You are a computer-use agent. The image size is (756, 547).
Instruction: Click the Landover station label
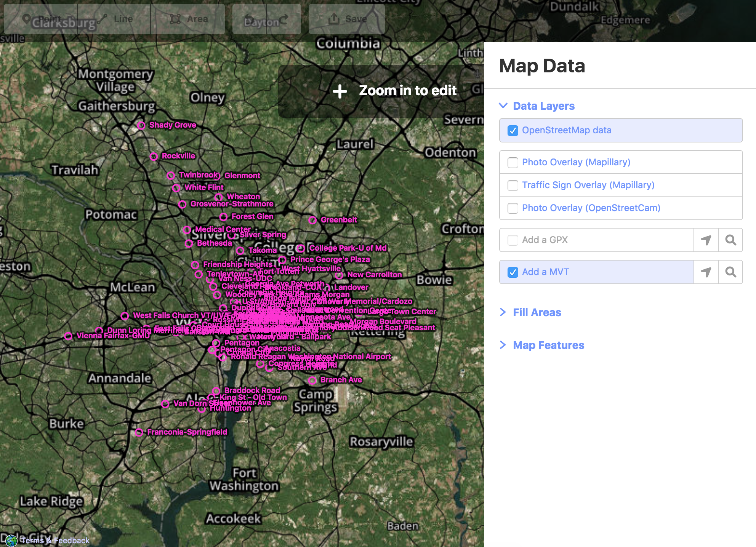(x=351, y=287)
